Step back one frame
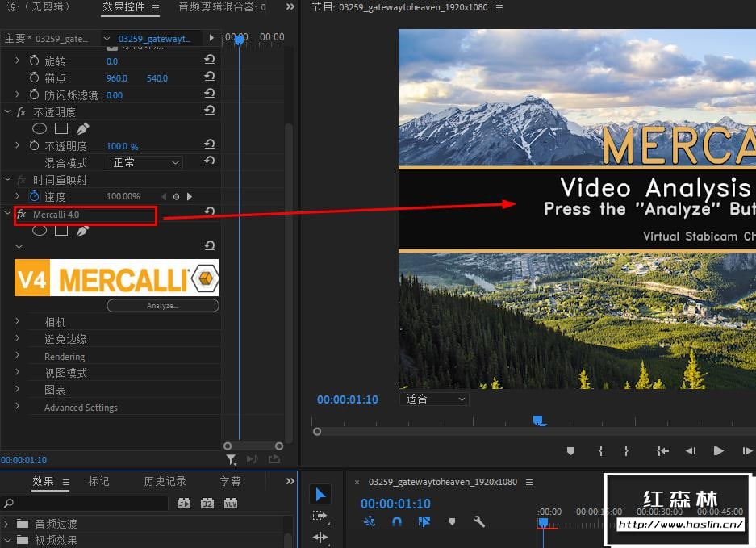 point(691,451)
